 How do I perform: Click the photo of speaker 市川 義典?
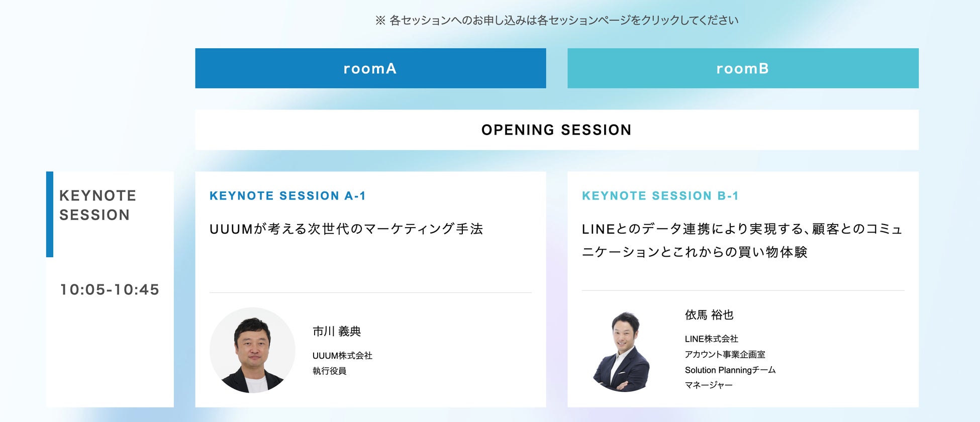(x=252, y=350)
